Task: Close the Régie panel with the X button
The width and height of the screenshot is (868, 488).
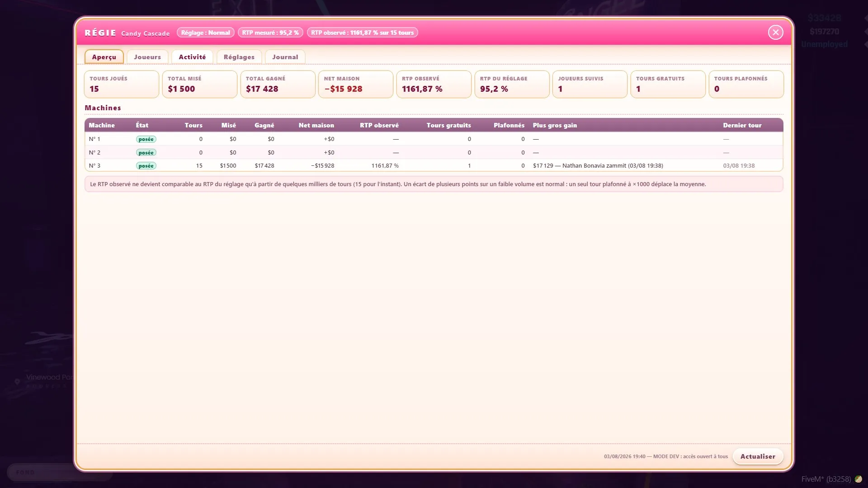Action: [x=775, y=32]
